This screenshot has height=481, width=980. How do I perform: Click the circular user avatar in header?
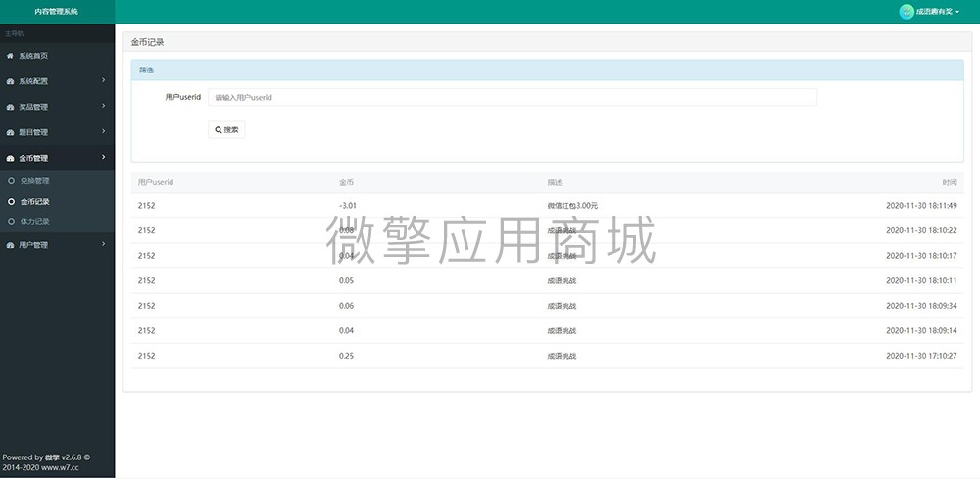906,12
